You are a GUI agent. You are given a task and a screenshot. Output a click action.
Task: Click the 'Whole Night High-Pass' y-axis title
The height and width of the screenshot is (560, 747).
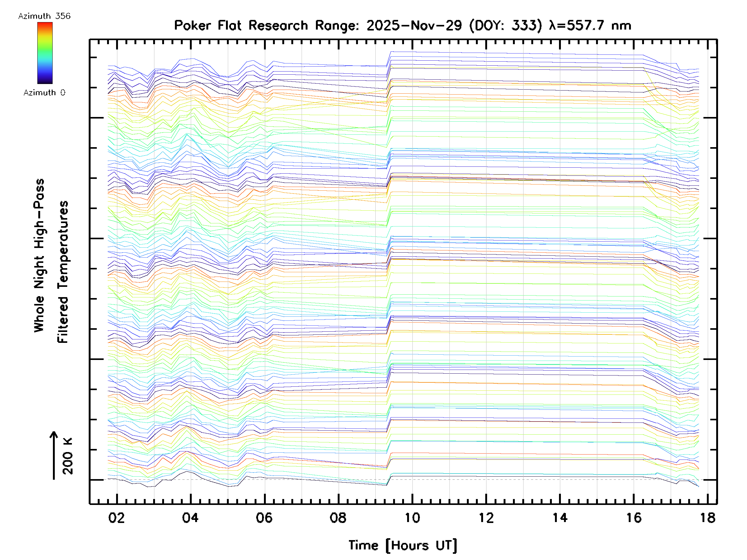point(39,255)
